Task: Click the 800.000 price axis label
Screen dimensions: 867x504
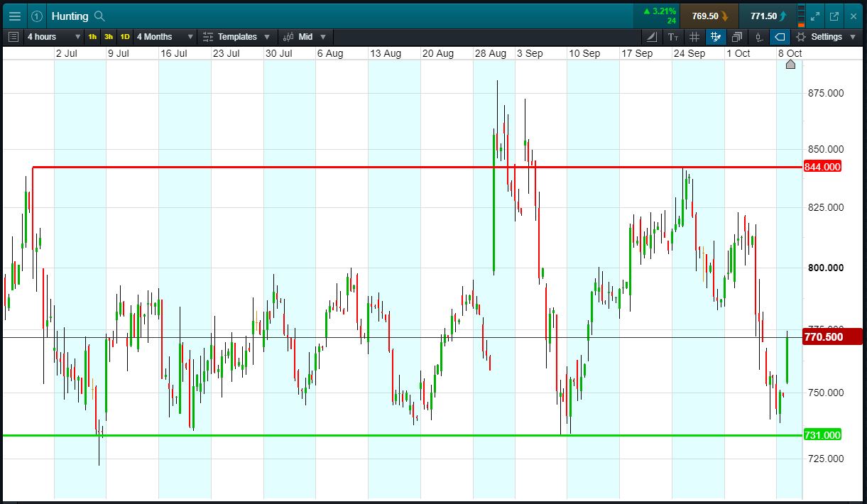Action: pyautogui.click(x=825, y=268)
